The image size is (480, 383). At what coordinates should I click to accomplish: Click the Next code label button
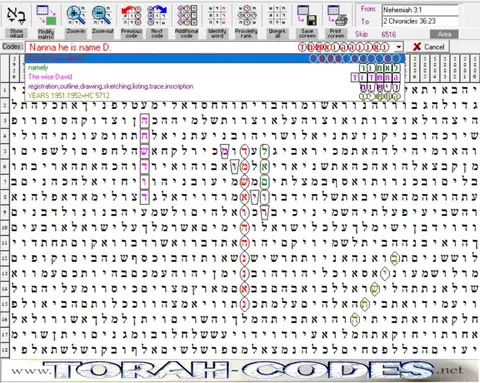(x=157, y=33)
